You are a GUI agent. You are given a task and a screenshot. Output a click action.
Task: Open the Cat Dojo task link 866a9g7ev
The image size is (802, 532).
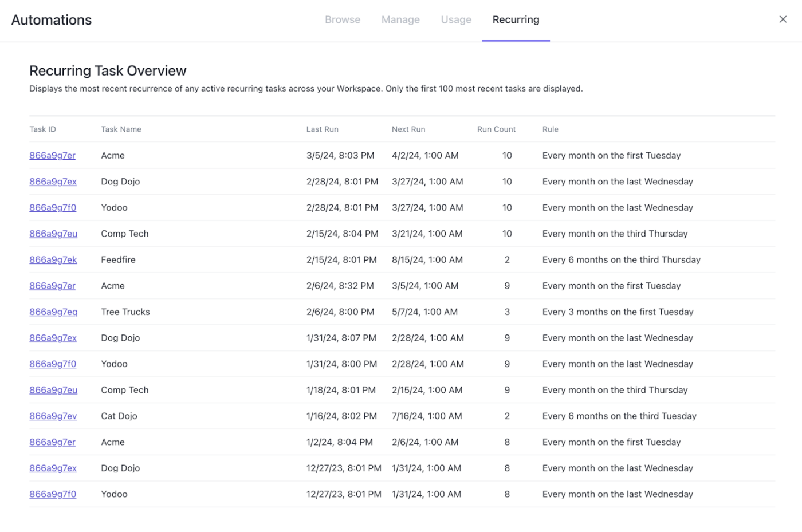tap(53, 416)
